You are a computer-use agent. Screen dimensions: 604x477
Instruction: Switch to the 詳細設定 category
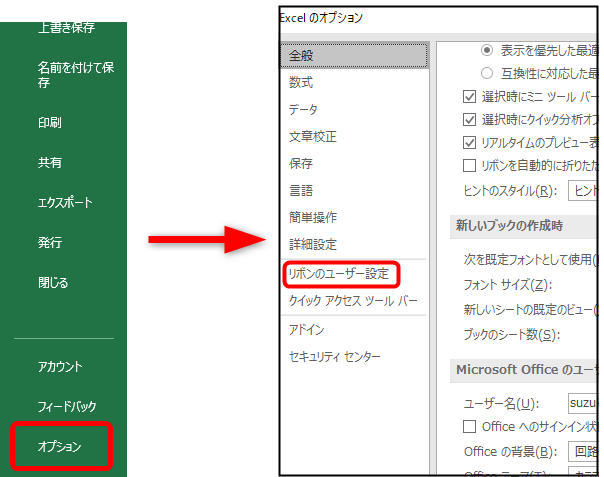(312, 245)
